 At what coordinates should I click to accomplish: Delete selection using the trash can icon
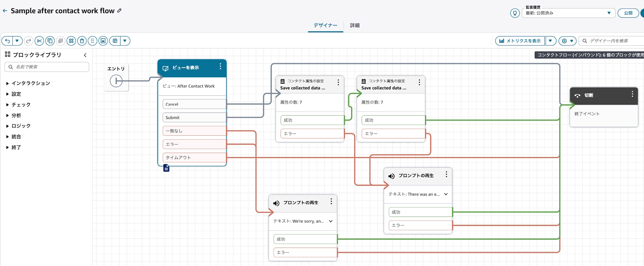(x=82, y=41)
